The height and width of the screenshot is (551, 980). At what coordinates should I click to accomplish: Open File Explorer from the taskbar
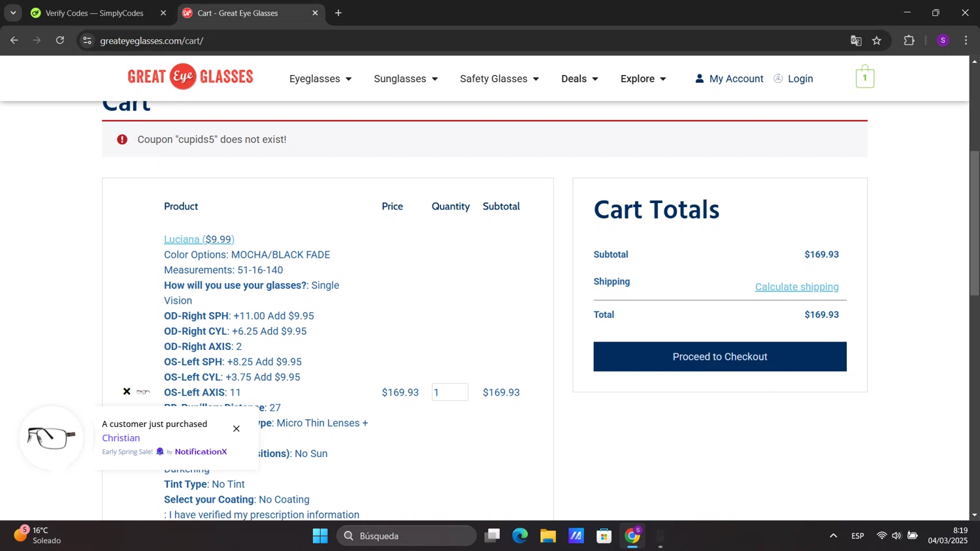click(548, 536)
